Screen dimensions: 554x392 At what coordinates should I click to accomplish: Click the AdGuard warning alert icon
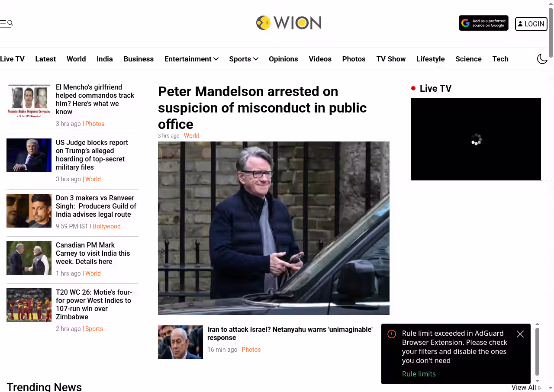tap(392, 334)
